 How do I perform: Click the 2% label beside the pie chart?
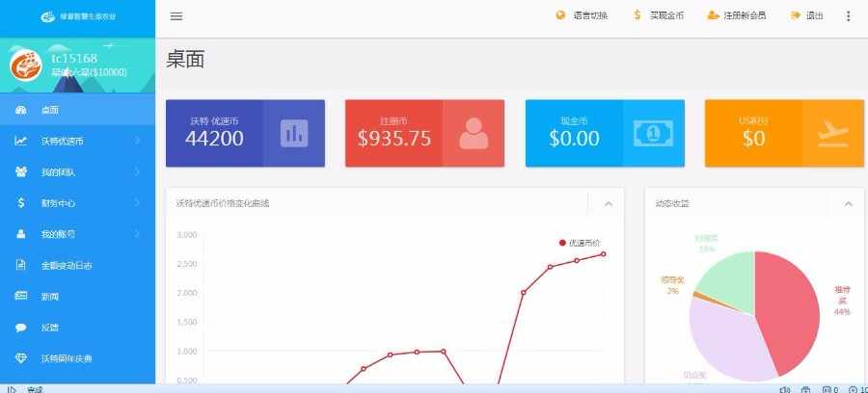pyautogui.click(x=672, y=291)
